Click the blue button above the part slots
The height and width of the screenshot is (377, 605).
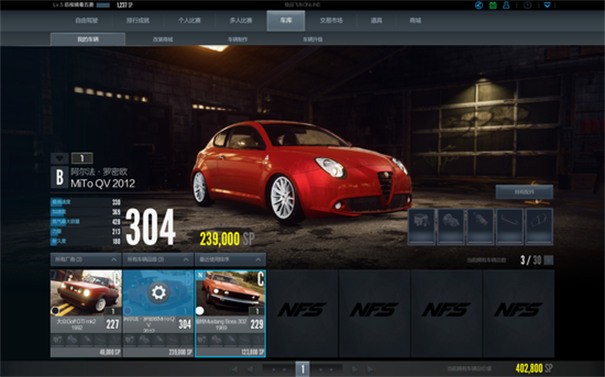click(524, 192)
